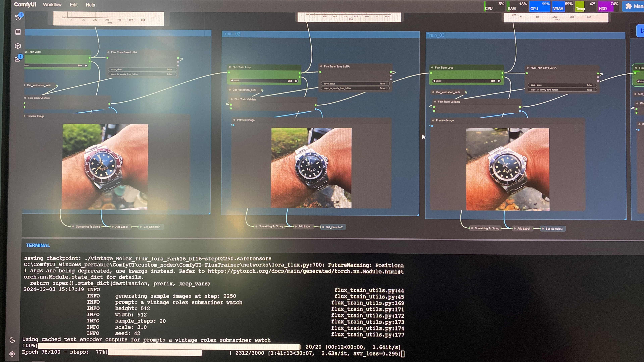Open the three-dot queue options menu
The image size is (644, 362).
click(x=632, y=31)
